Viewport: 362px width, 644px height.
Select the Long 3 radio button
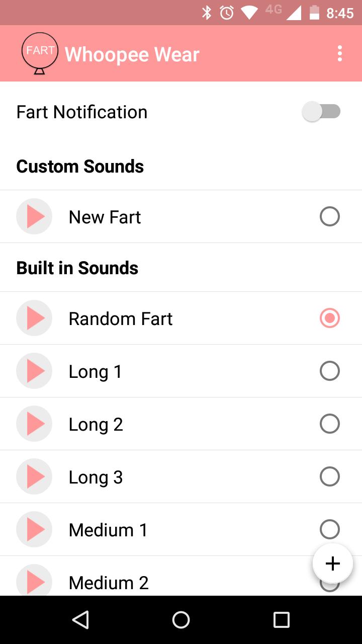(x=330, y=477)
